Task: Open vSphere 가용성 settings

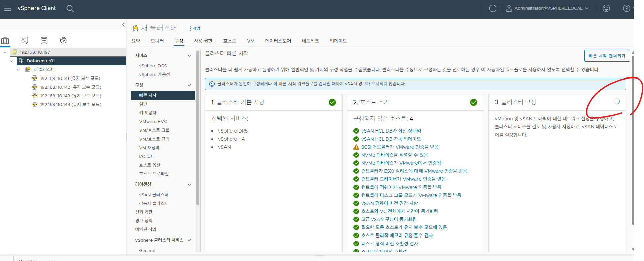Action: 154,75
